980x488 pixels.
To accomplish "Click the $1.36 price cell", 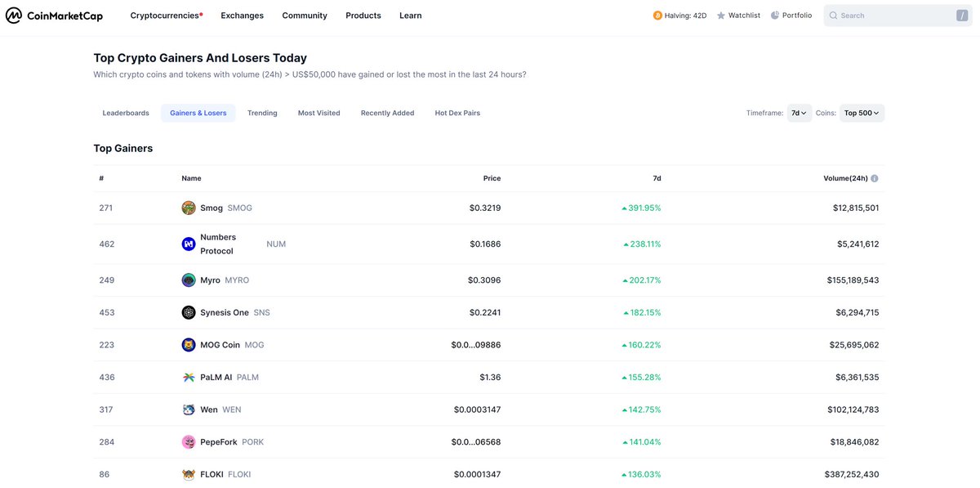I will point(490,377).
